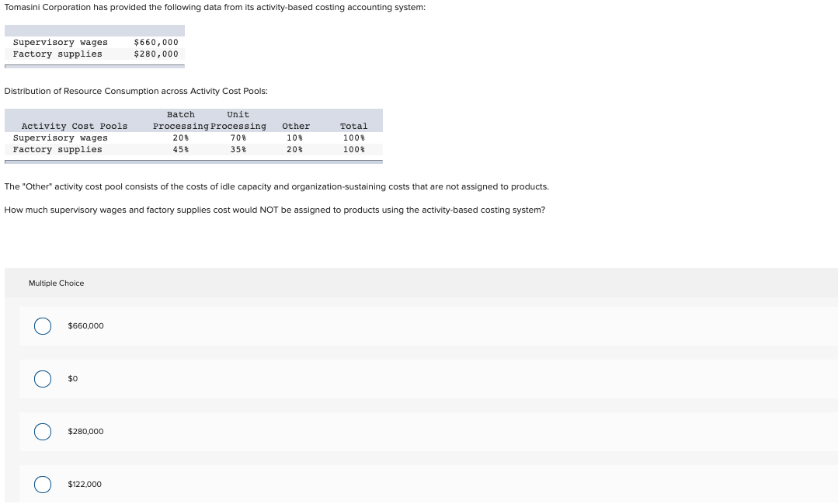The height and width of the screenshot is (504, 838).
Task: Click the Multiple Choice heading
Action: [56, 283]
